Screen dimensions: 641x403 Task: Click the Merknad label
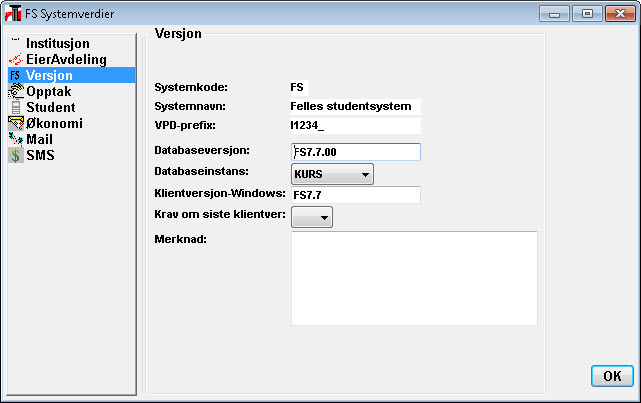click(180, 239)
